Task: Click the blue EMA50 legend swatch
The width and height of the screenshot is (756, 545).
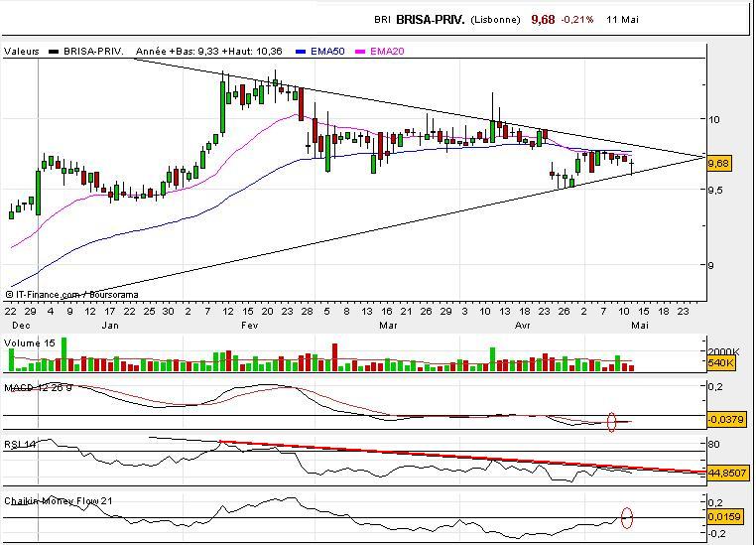Action: point(301,52)
